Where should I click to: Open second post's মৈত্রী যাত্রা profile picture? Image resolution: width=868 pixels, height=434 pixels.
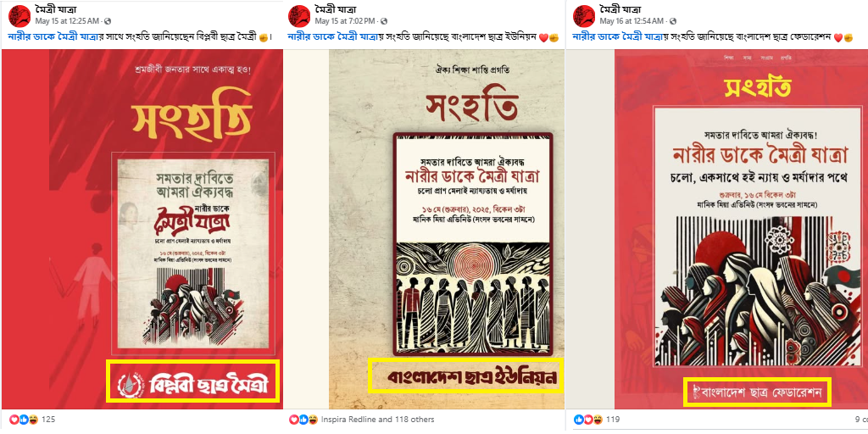(x=299, y=15)
